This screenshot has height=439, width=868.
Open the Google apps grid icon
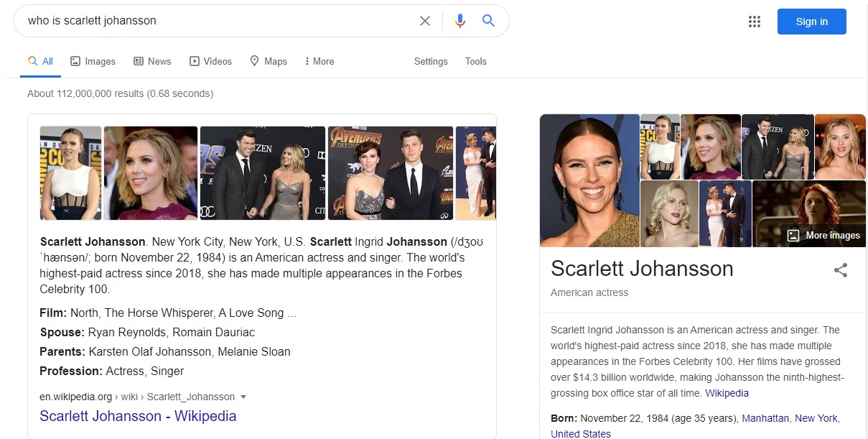pyautogui.click(x=754, y=22)
